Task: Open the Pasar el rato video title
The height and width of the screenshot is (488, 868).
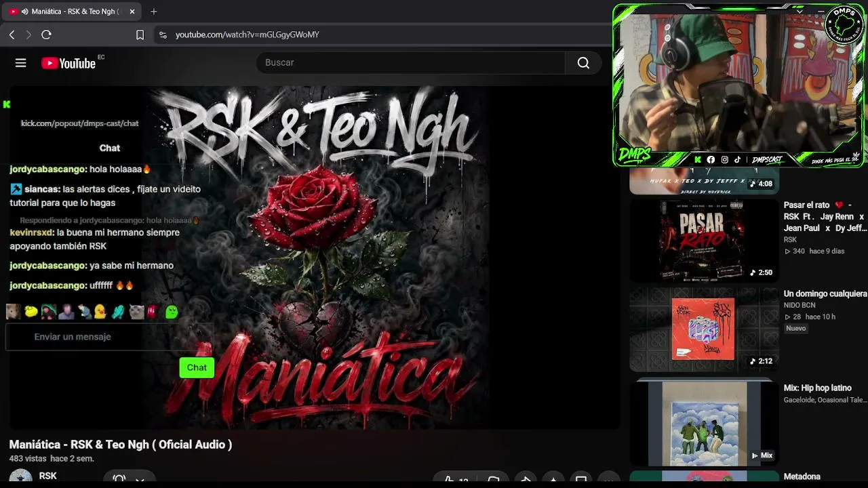Action: coord(825,216)
